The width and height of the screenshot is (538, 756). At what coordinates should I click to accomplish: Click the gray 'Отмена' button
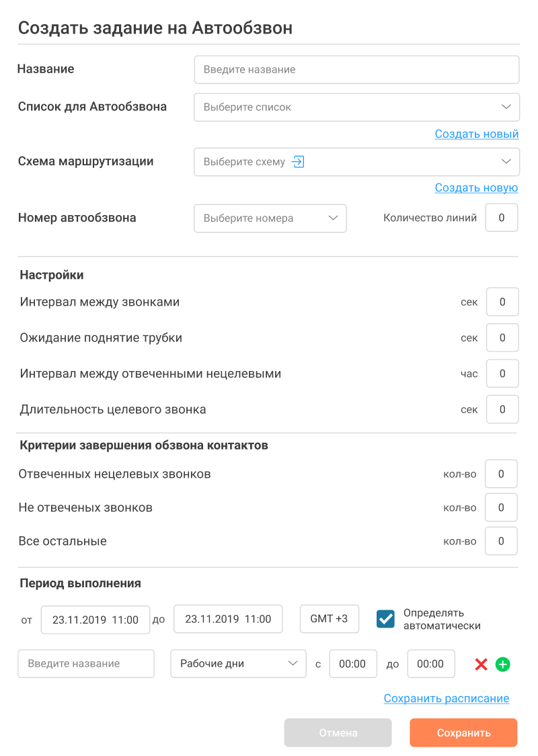point(338,733)
